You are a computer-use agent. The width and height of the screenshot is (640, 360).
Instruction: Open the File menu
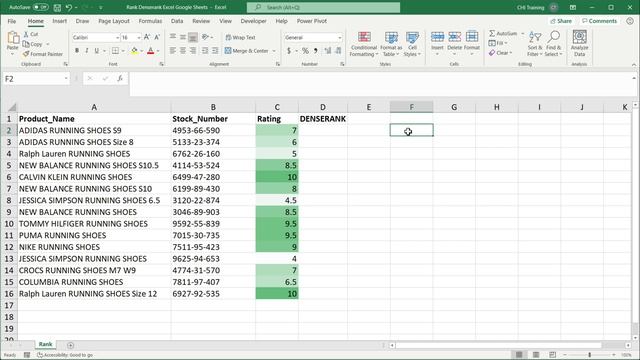[x=12, y=21]
